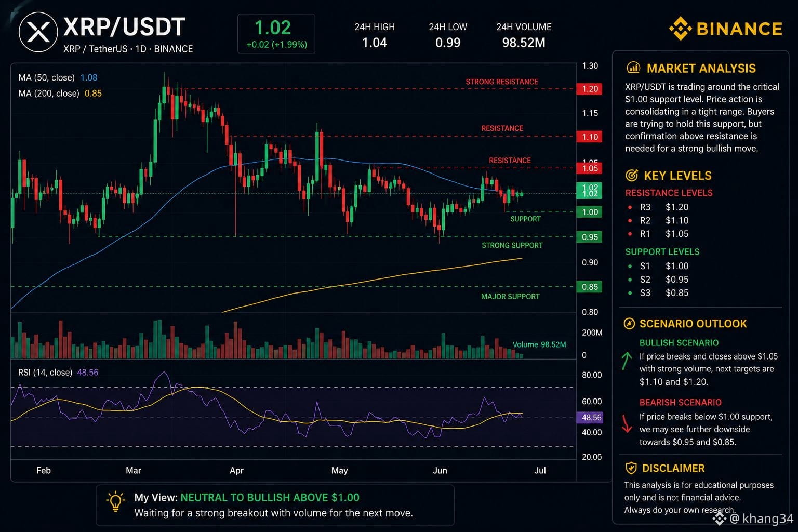The width and height of the screenshot is (798, 532).
Task: Click the 24H VOLUME 98.52M stat
Action: [x=524, y=35]
